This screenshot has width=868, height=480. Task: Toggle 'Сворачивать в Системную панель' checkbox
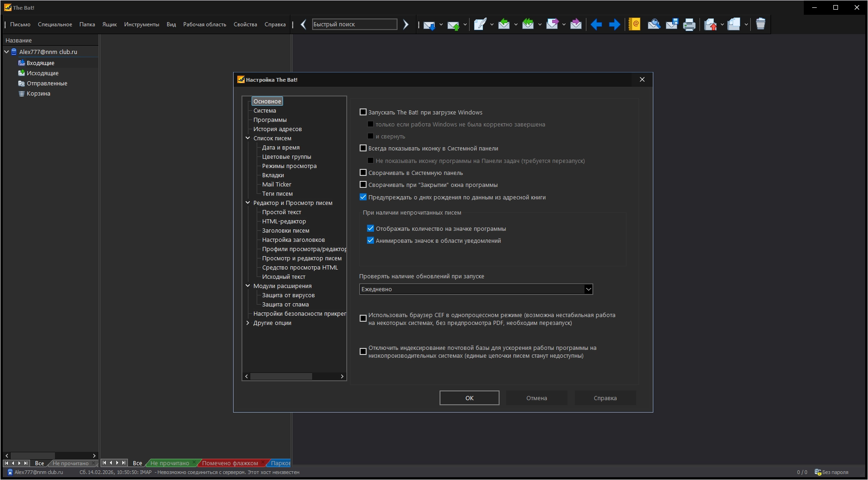363,173
